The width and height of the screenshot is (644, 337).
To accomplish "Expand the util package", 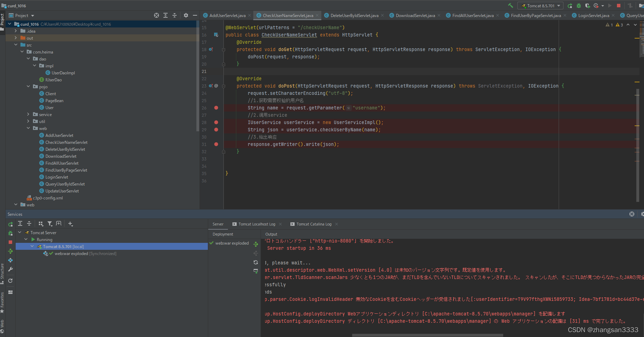I will point(28,121).
